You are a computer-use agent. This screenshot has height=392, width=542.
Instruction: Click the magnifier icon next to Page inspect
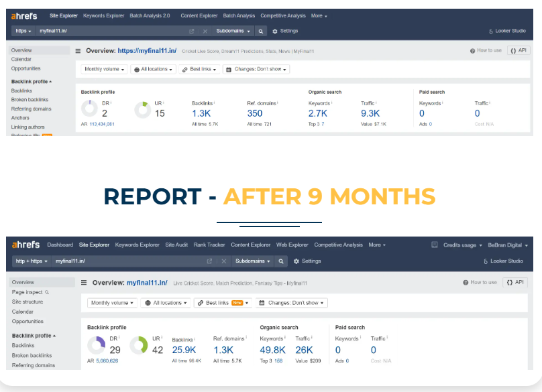[47, 293]
